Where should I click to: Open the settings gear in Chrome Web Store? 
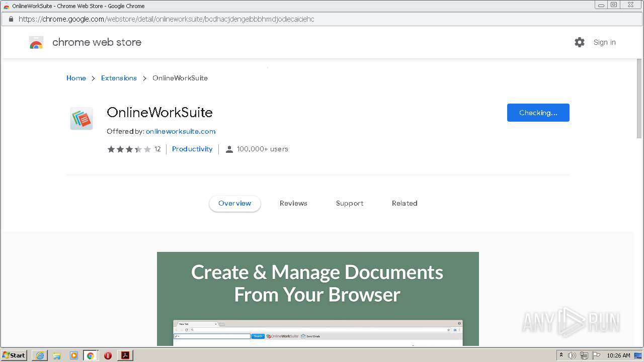pos(580,42)
